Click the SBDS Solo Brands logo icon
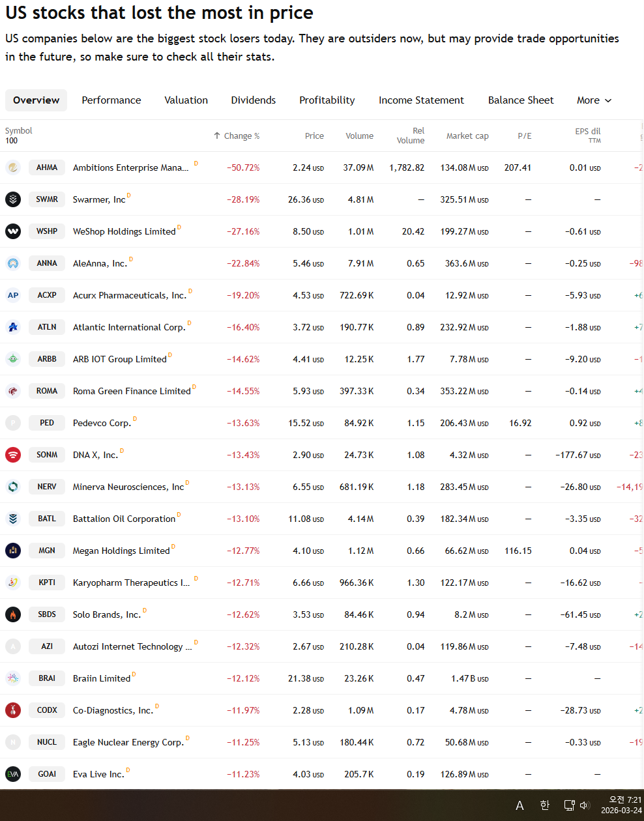 pos(13,614)
